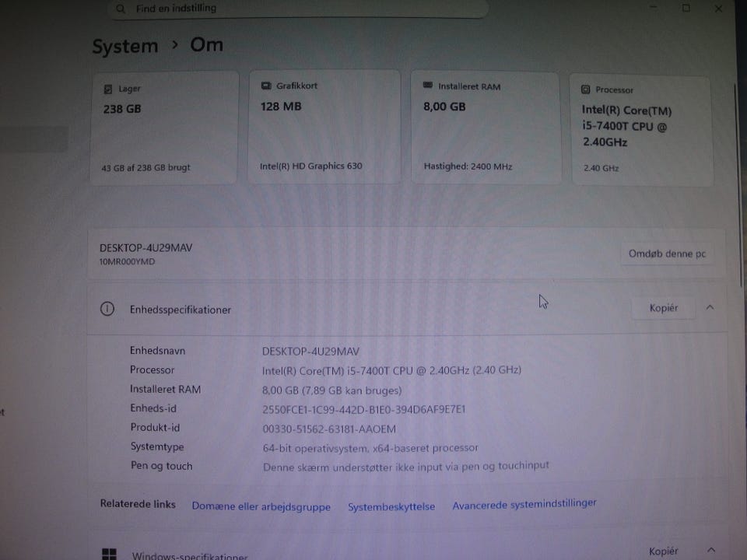Maximize the Settings window

pos(686,8)
